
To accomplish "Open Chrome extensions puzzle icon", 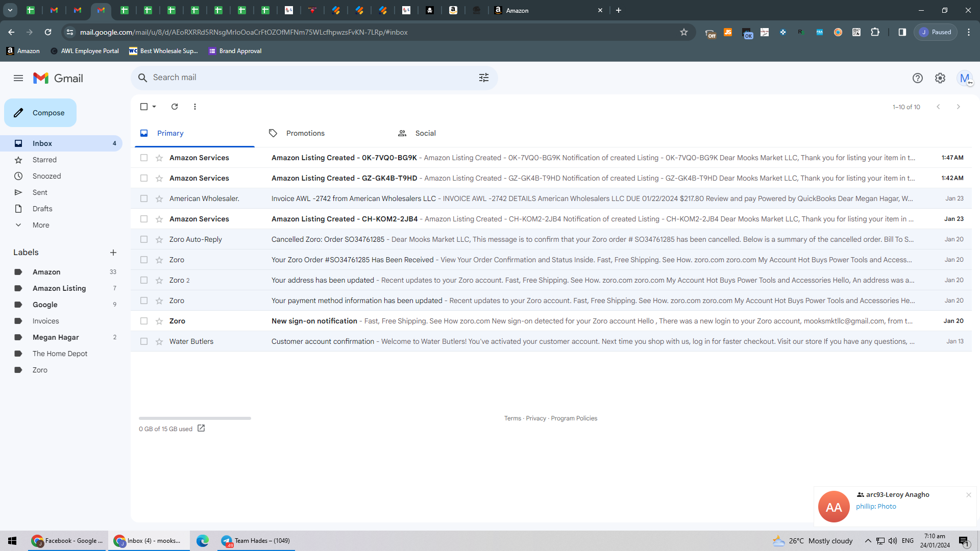I will click(x=875, y=32).
